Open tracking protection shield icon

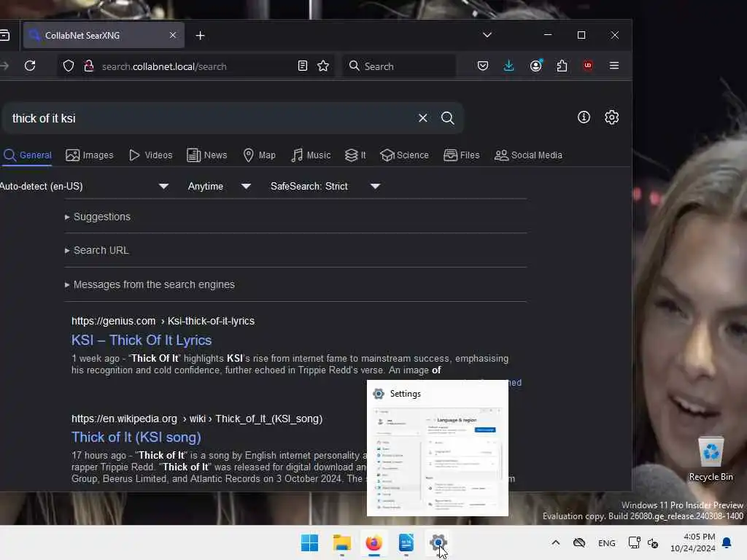(x=69, y=66)
